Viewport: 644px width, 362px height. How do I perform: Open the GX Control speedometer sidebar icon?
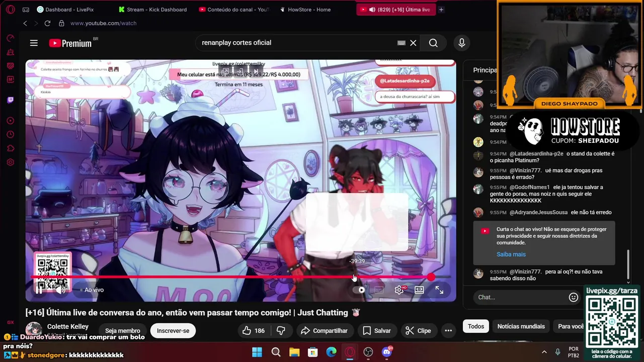(10, 38)
